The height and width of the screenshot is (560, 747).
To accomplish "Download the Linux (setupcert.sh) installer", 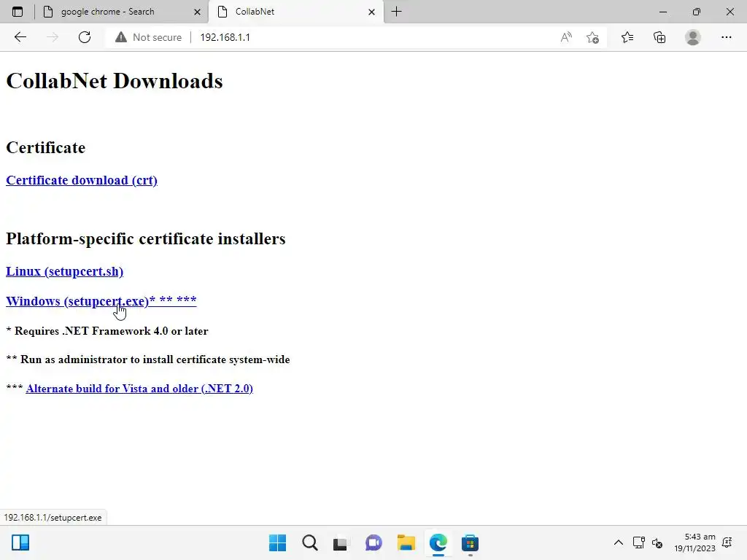I will click(x=64, y=271).
